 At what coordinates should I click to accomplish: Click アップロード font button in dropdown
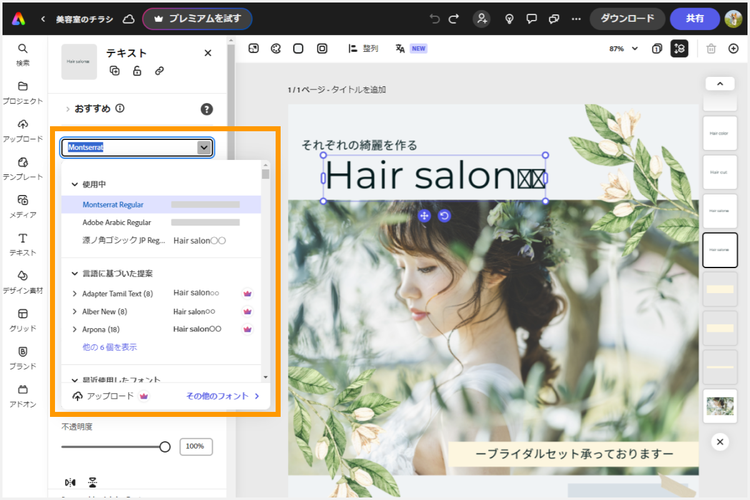click(x=110, y=396)
